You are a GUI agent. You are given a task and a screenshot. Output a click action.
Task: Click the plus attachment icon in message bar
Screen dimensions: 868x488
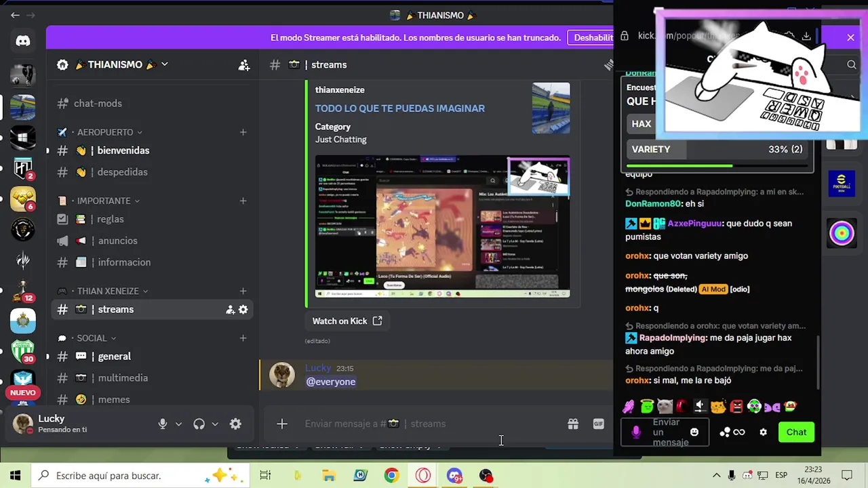point(282,424)
